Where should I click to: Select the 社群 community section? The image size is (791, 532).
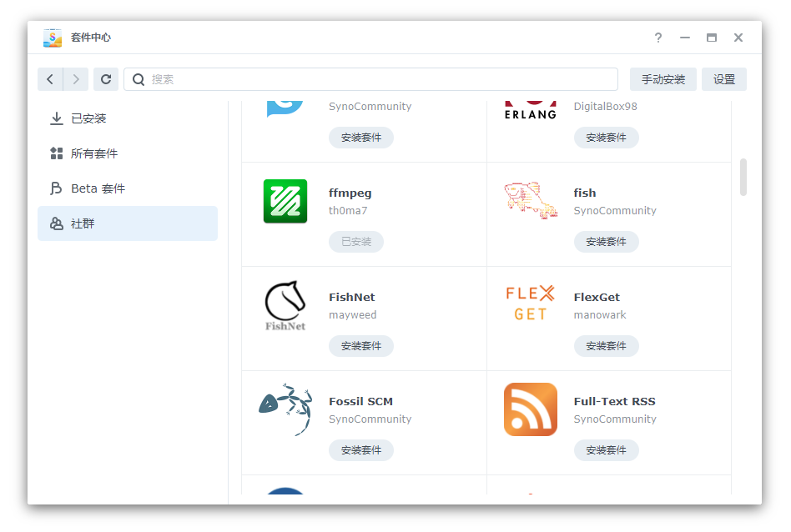click(x=128, y=223)
